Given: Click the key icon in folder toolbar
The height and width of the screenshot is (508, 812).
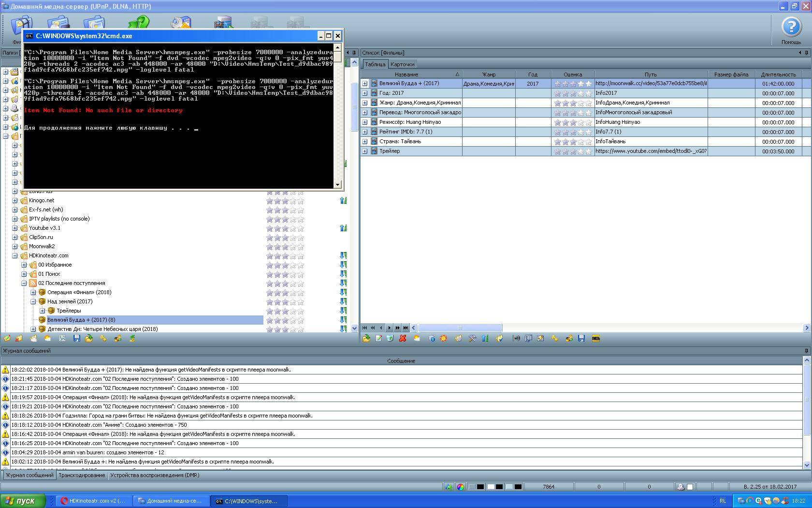Looking at the screenshot, I should coord(103,339).
